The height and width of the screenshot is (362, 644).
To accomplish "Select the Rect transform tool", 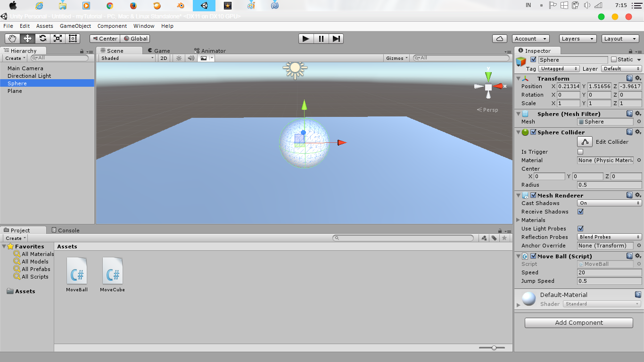I will click(73, 38).
